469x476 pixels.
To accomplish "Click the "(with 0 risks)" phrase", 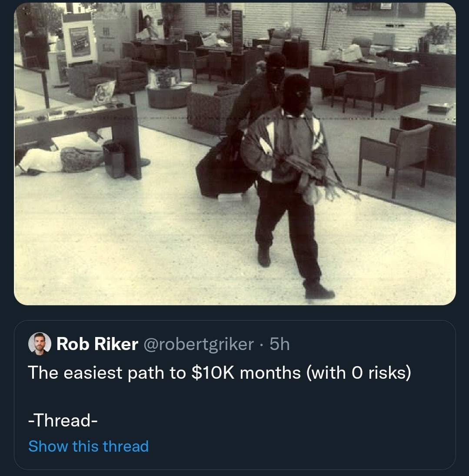I will [359, 373].
